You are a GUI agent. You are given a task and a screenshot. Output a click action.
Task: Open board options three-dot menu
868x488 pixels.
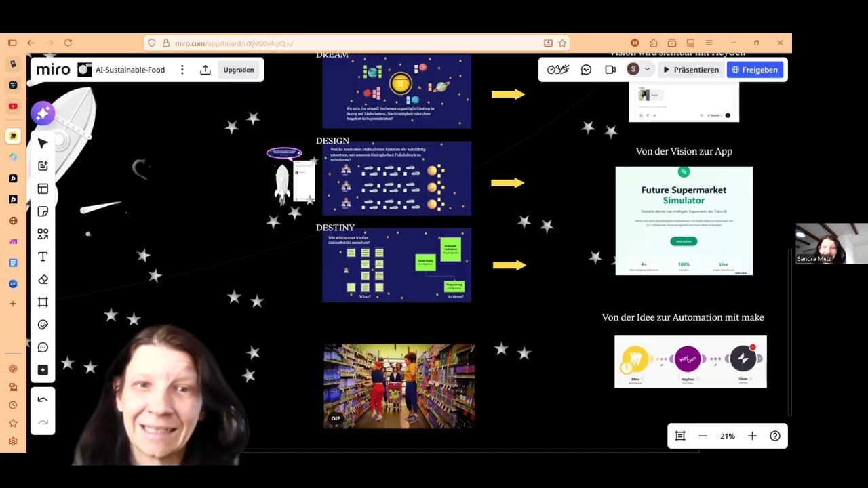point(182,70)
